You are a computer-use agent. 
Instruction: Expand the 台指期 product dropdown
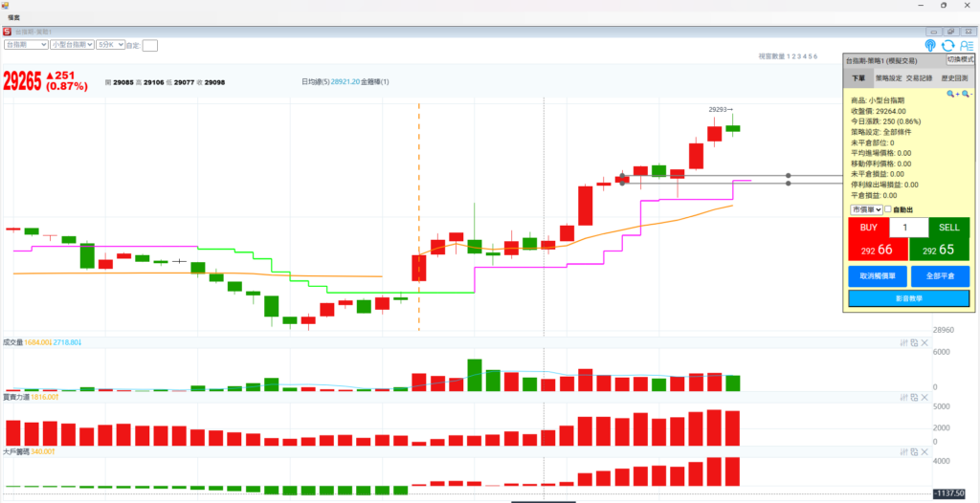(x=26, y=44)
